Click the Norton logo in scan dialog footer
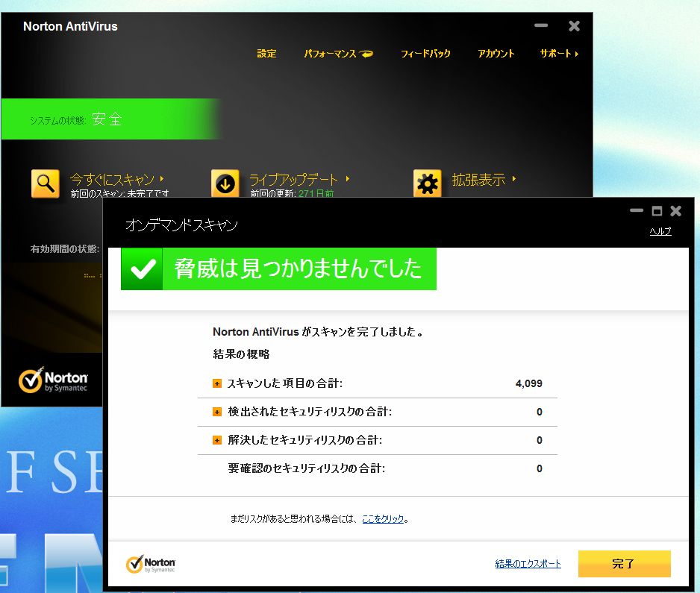Viewport: 700px width, 593px height. 151,564
